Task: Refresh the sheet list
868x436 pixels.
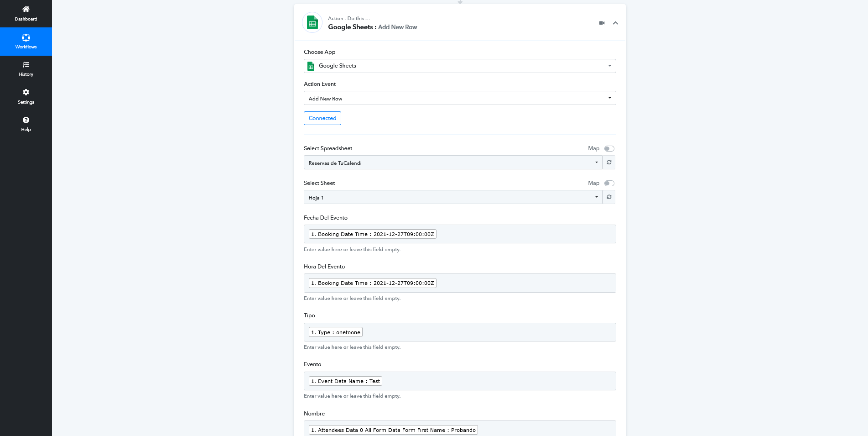Action: point(609,197)
